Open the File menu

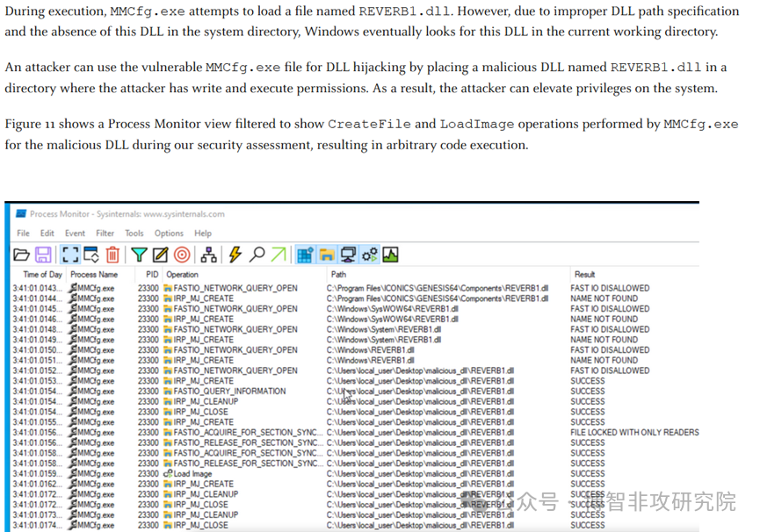[x=23, y=233]
